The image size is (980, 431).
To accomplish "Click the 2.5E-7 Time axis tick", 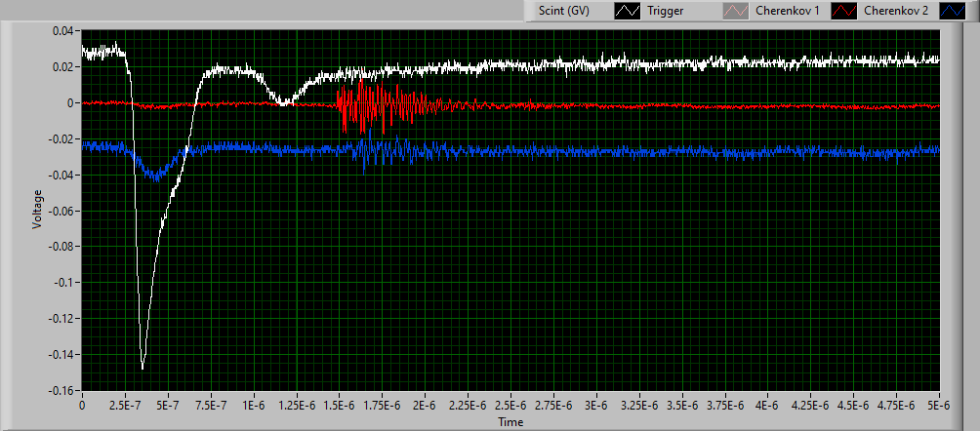I will tap(125, 405).
